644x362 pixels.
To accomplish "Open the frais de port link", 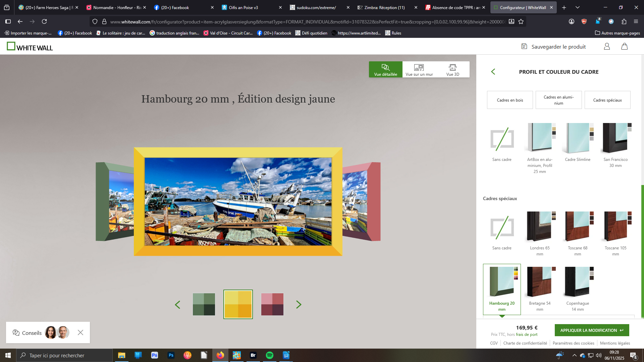I will [x=527, y=335].
